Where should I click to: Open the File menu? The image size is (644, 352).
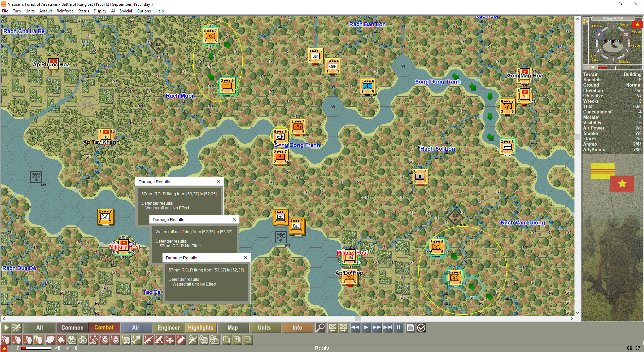coord(5,11)
